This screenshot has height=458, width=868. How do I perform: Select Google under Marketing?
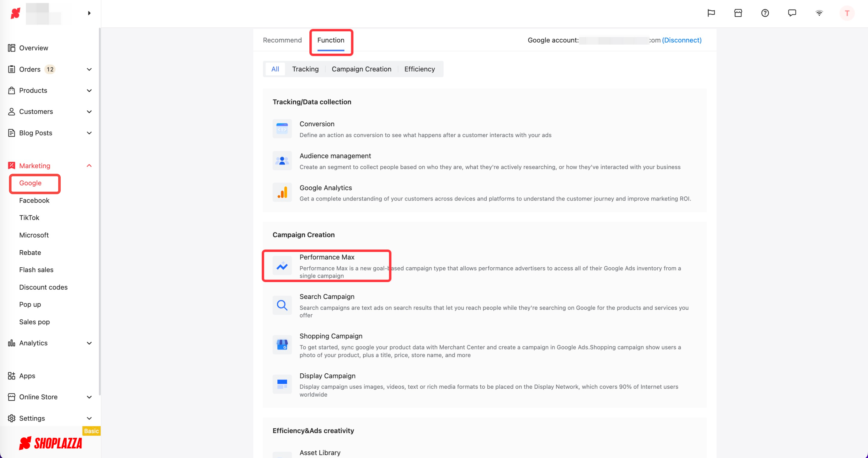tap(30, 183)
